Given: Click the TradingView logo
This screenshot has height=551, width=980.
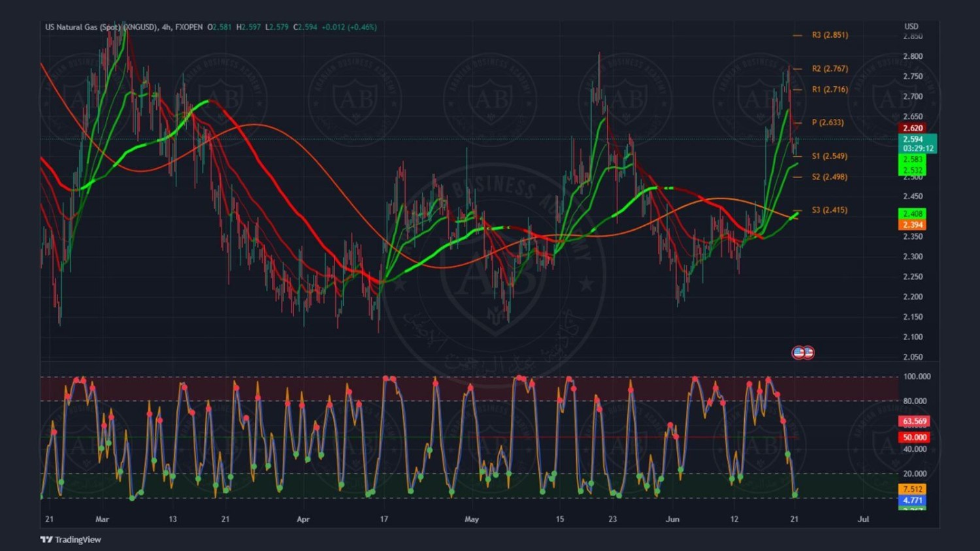Looking at the screenshot, I should pyautogui.click(x=71, y=539).
